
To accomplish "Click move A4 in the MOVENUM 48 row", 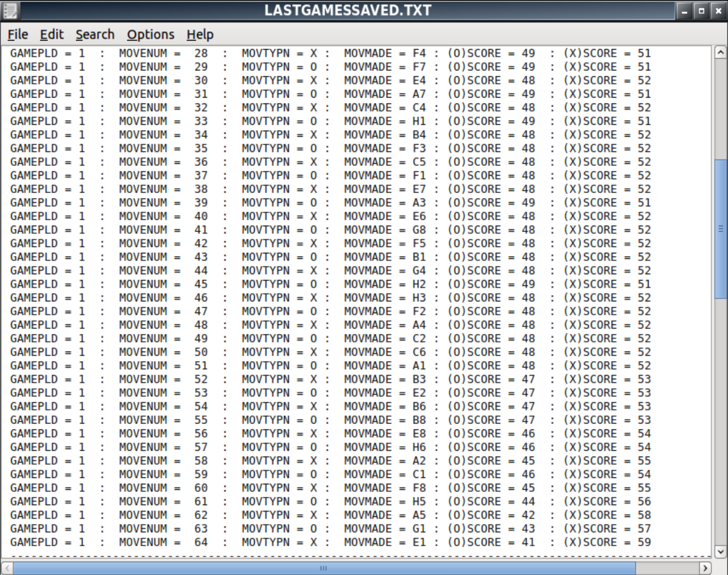I will (419, 325).
